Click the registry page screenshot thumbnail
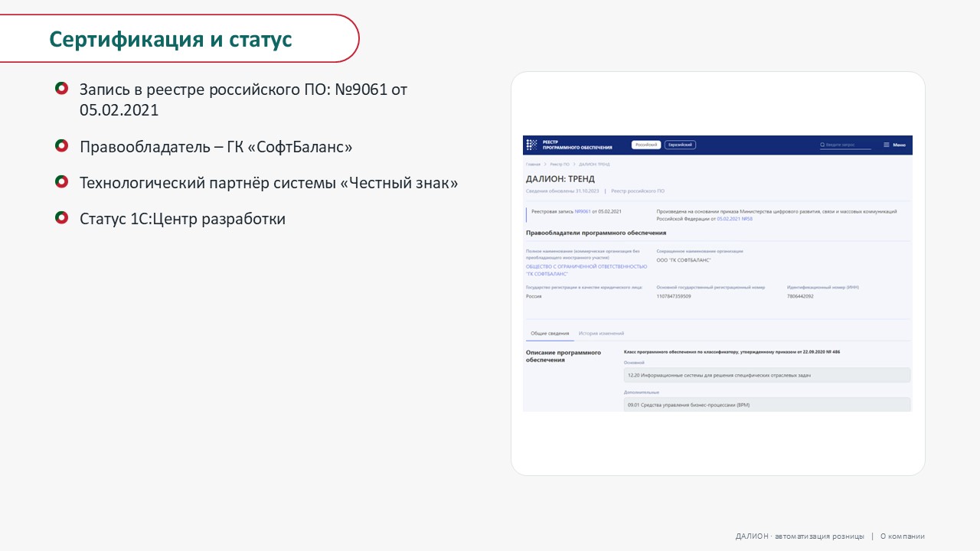The image size is (980, 551). click(x=717, y=273)
